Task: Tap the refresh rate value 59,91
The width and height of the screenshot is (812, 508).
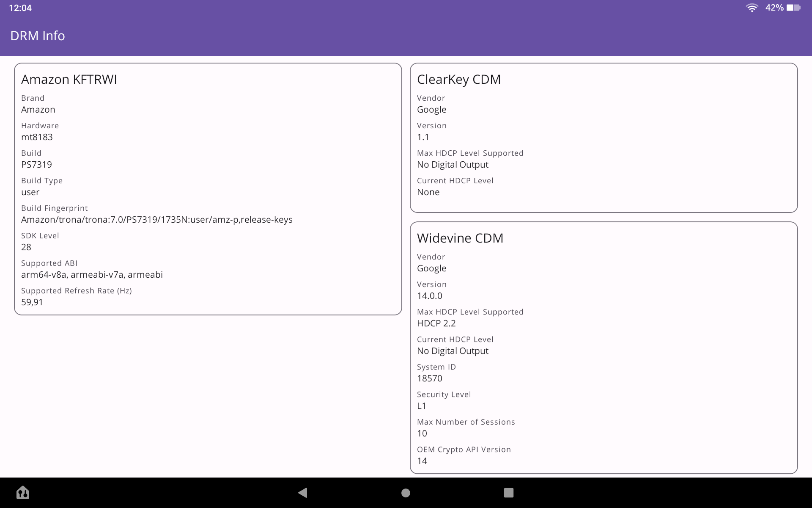Action: tap(32, 302)
